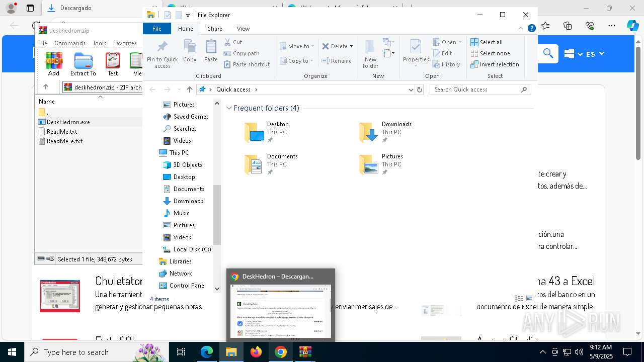The width and height of the screenshot is (644, 362).
Task: Select Saved Games in navigation pane
Action: (x=186, y=117)
